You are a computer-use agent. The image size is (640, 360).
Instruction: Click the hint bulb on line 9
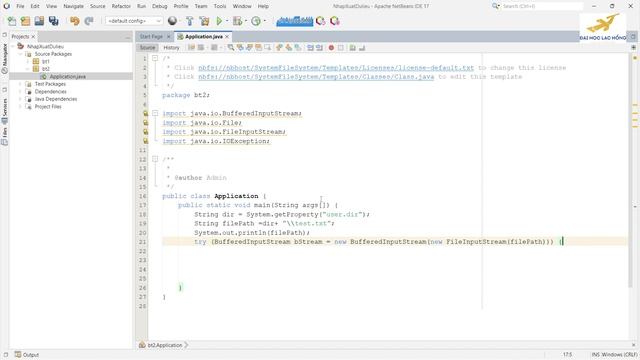(x=145, y=132)
